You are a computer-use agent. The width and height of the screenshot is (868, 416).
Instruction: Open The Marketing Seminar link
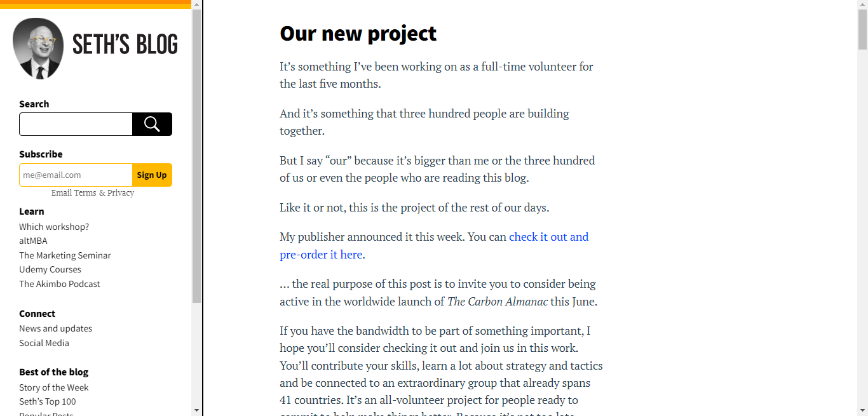tap(65, 255)
